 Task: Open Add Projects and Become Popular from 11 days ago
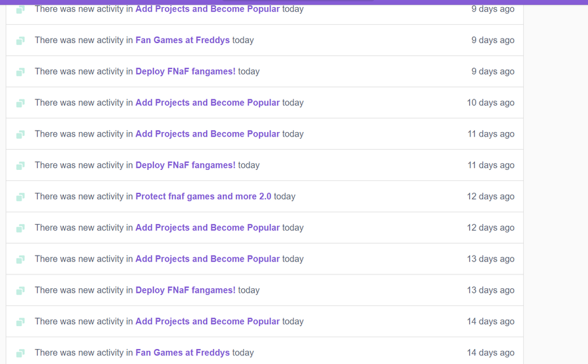[207, 133]
